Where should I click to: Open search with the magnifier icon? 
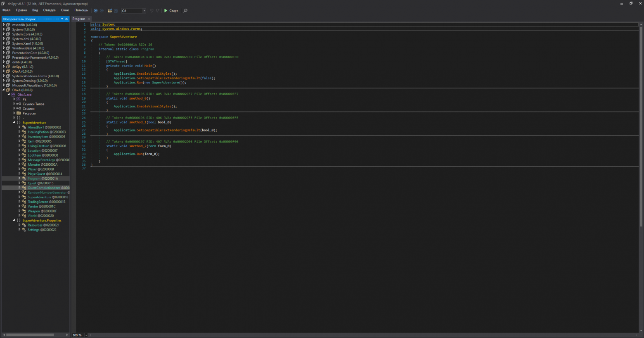coord(185,11)
